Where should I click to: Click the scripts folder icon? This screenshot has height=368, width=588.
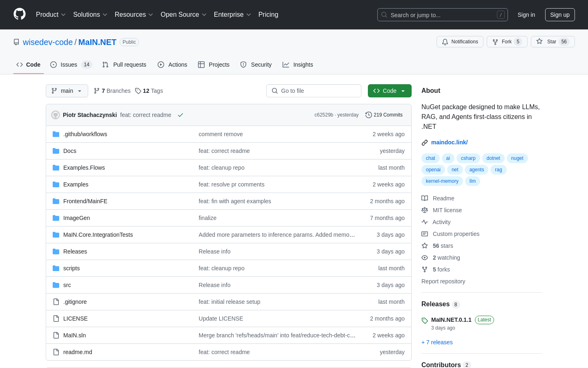(56, 268)
